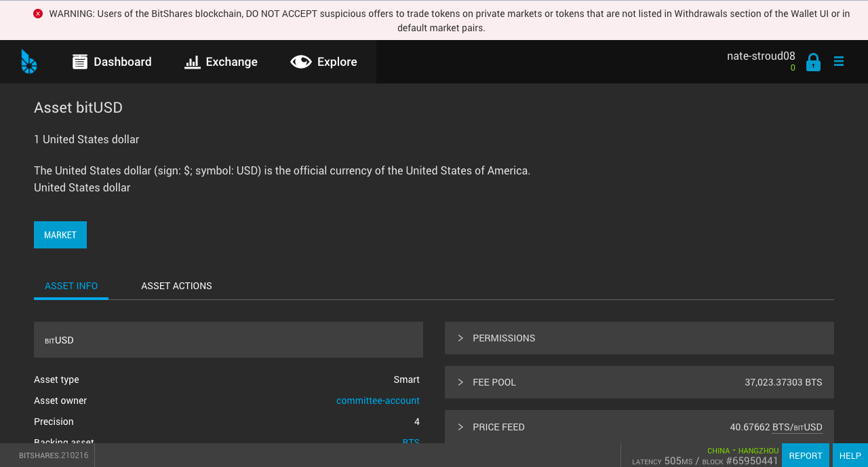Click the 40.67662 BTS/bitUSD price feed value
The image size is (868, 467).
(776, 427)
